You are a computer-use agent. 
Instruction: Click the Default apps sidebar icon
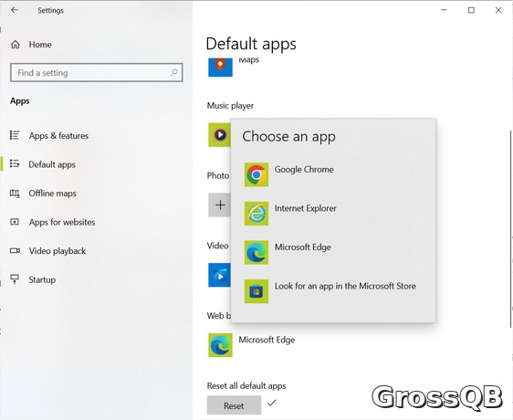pos(15,163)
